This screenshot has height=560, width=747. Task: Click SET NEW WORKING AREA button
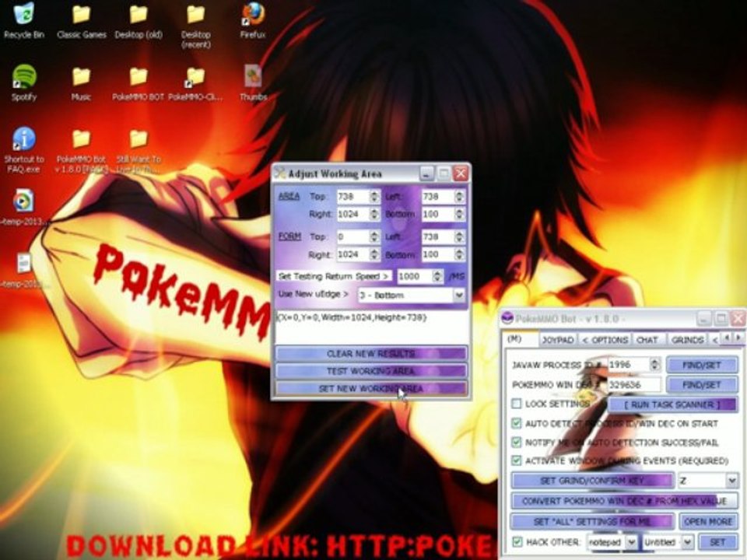pos(371,389)
